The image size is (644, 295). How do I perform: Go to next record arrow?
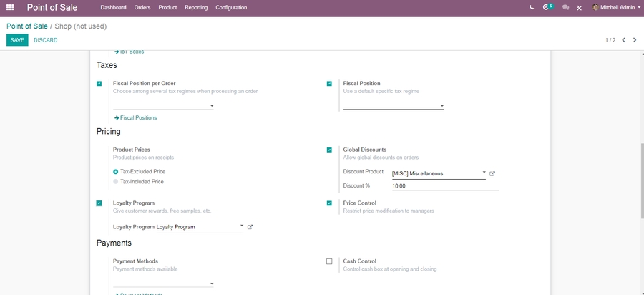635,40
